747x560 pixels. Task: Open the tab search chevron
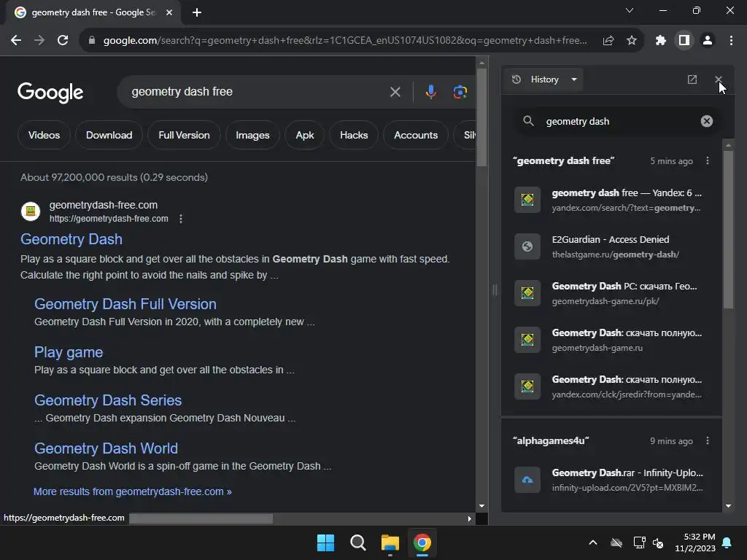click(630, 10)
